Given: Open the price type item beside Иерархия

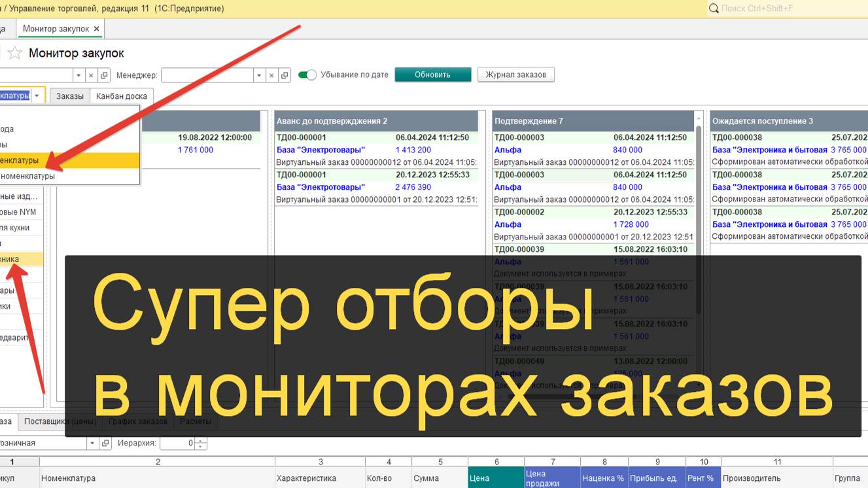Looking at the screenshot, I should [105, 443].
